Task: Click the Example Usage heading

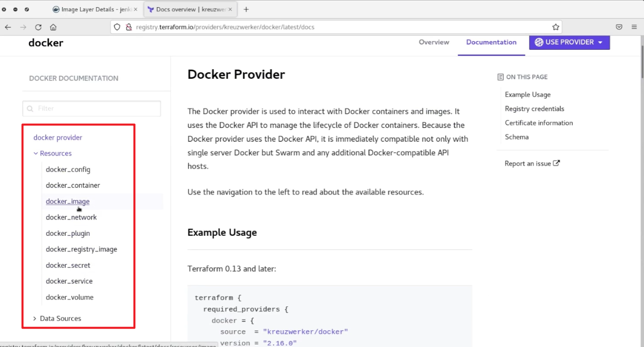Action: pyautogui.click(x=222, y=232)
